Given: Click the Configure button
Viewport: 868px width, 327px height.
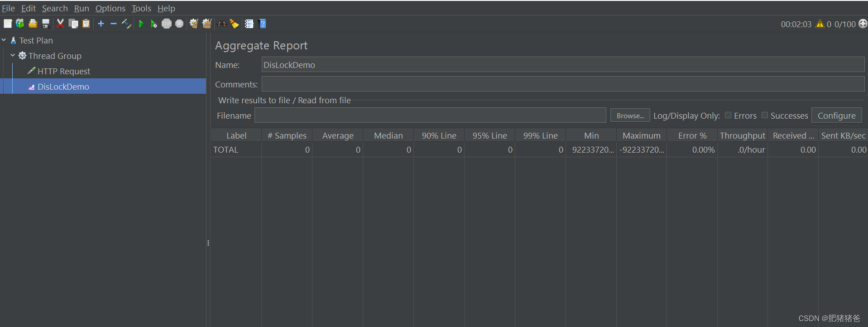Looking at the screenshot, I should pos(836,115).
